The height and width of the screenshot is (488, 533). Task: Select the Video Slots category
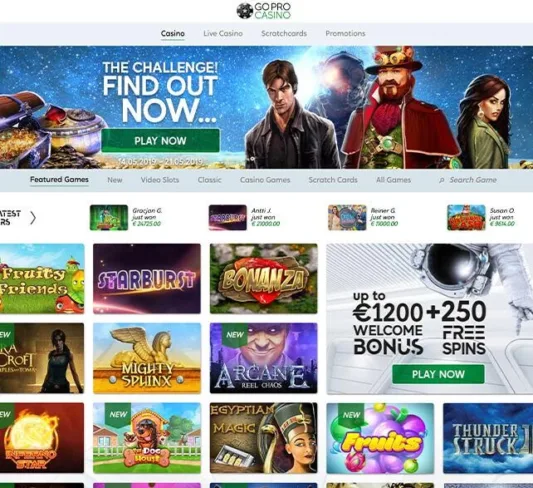[160, 180]
